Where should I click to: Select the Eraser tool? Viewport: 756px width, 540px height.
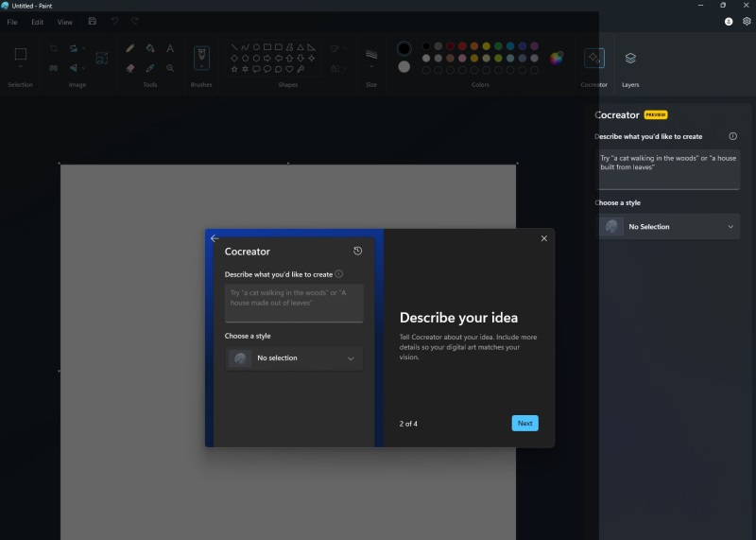click(130, 68)
